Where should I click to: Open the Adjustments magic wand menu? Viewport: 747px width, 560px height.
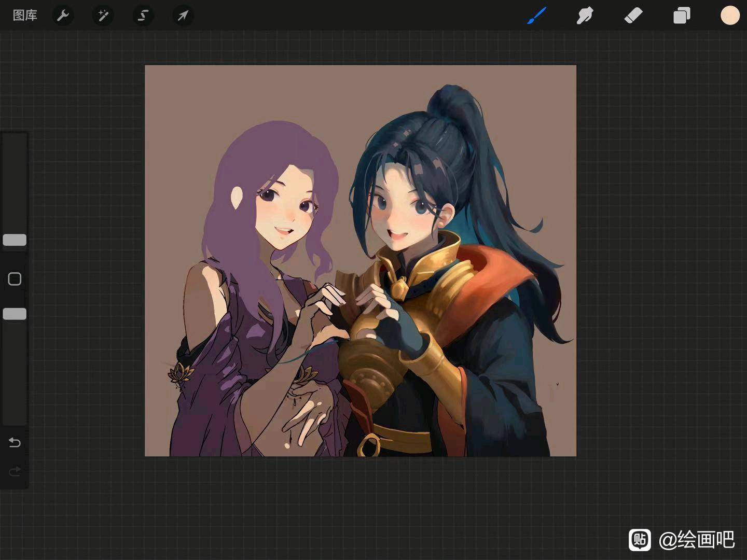103,16
